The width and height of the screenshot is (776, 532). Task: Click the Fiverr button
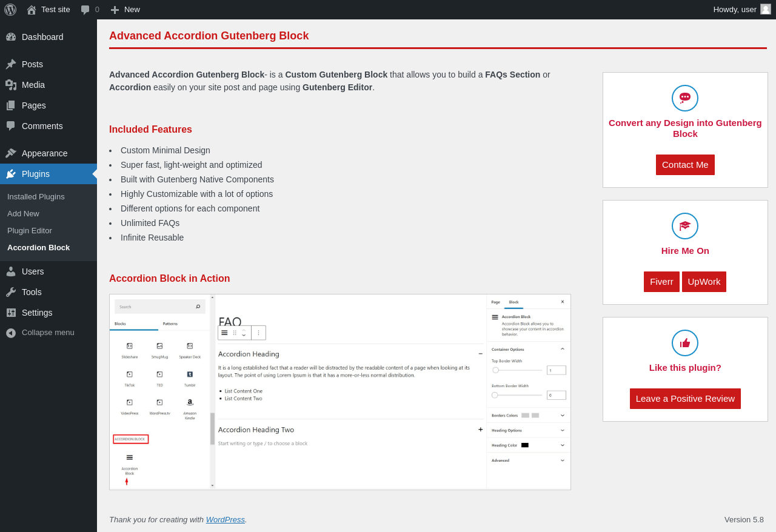pos(661,282)
